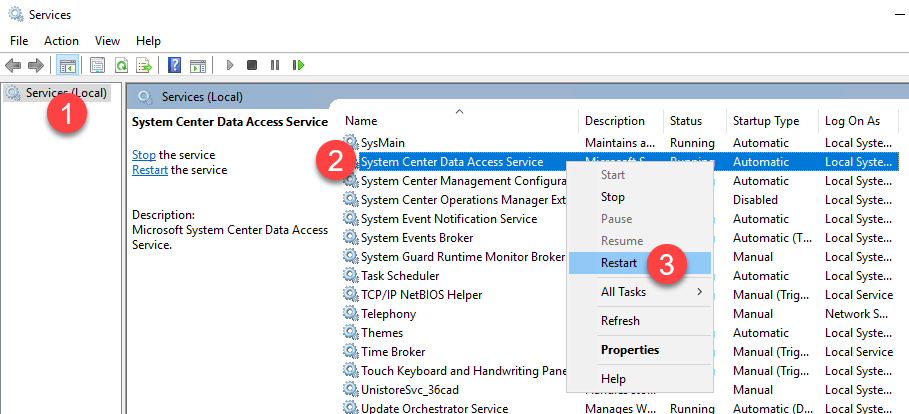Image resolution: width=909 pixels, height=414 pixels.
Task: Click the gear icon beside Telephony
Action: pos(351,314)
